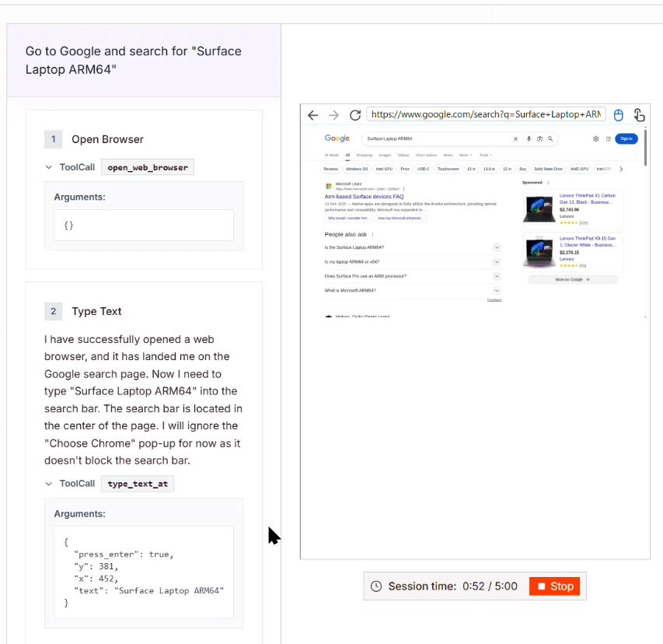Open the More dropdown in Google tabs
This screenshot has width=663, height=644.
coord(466,156)
